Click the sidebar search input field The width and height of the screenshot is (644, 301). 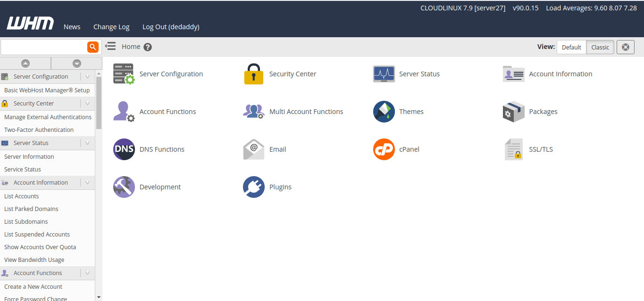point(44,47)
